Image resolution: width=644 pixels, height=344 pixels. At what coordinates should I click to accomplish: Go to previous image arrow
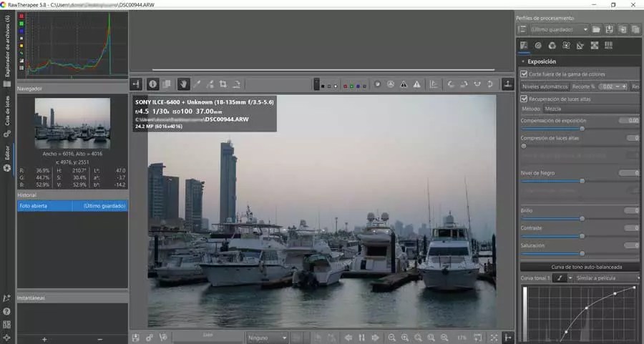(348, 338)
